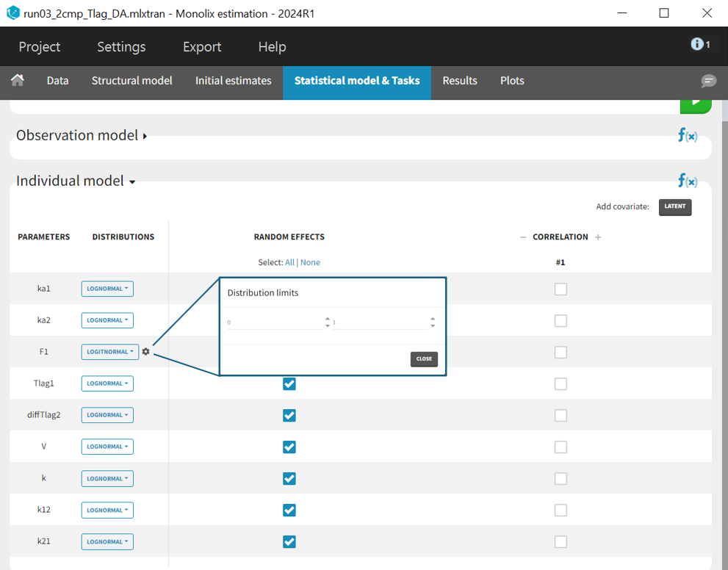Open the Export menu
Image resolution: width=728 pixels, height=570 pixels.
tap(202, 47)
